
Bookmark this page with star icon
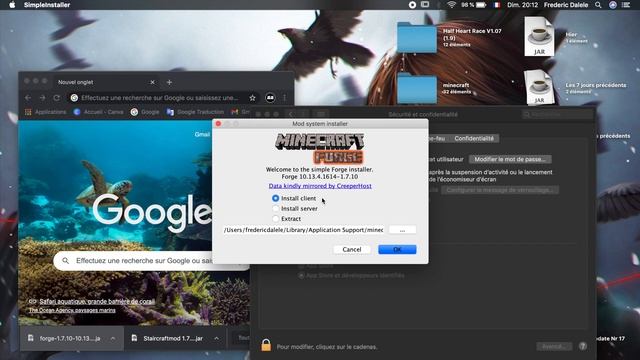point(252,98)
